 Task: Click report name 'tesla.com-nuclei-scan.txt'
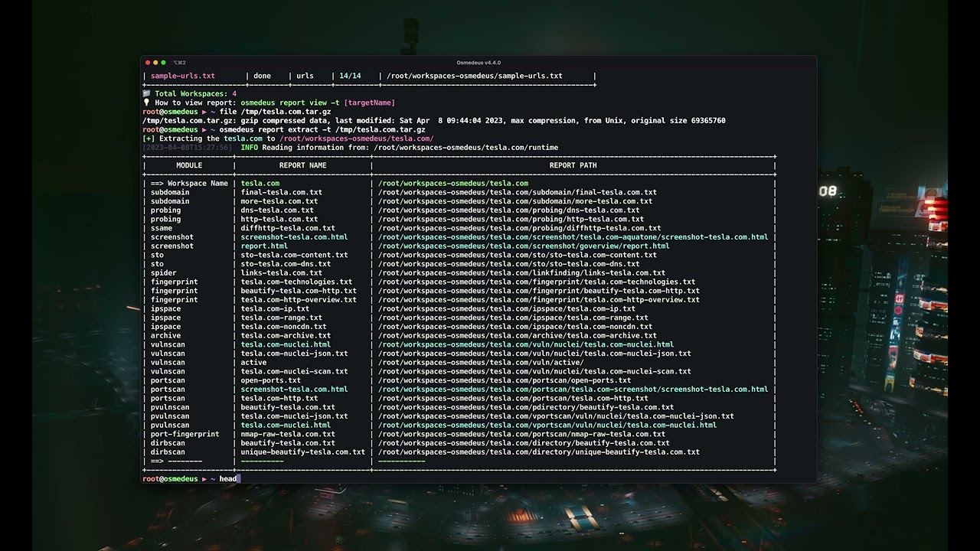point(295,371)
